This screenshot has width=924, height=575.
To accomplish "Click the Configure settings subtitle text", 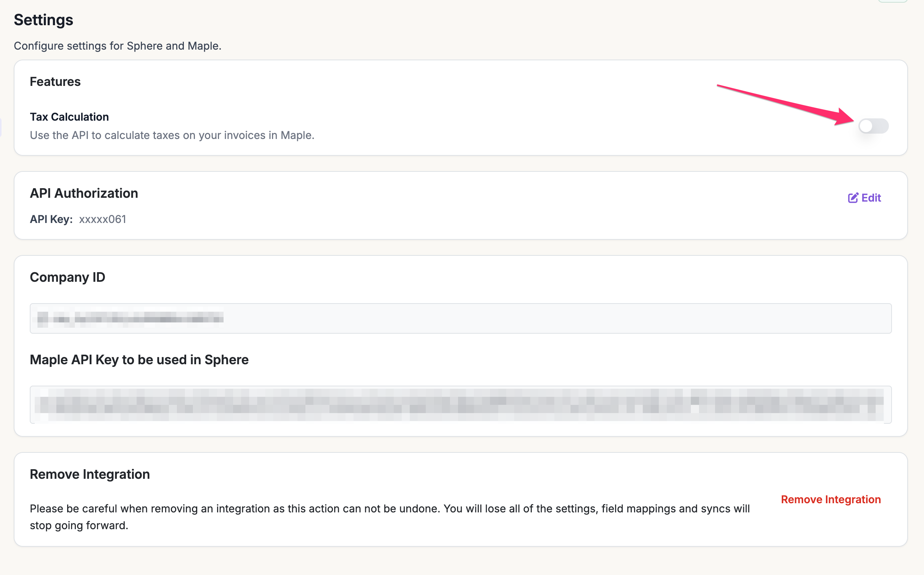I will click(x=118, y=46).
